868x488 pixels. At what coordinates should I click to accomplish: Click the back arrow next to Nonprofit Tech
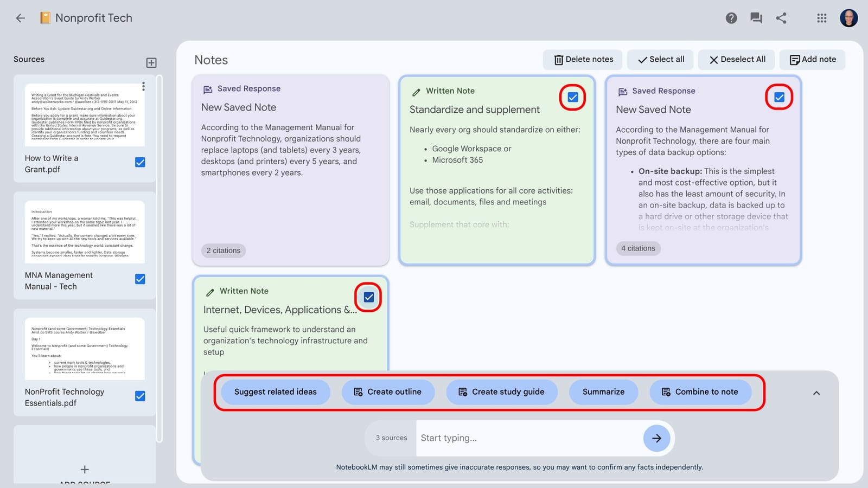20,17
